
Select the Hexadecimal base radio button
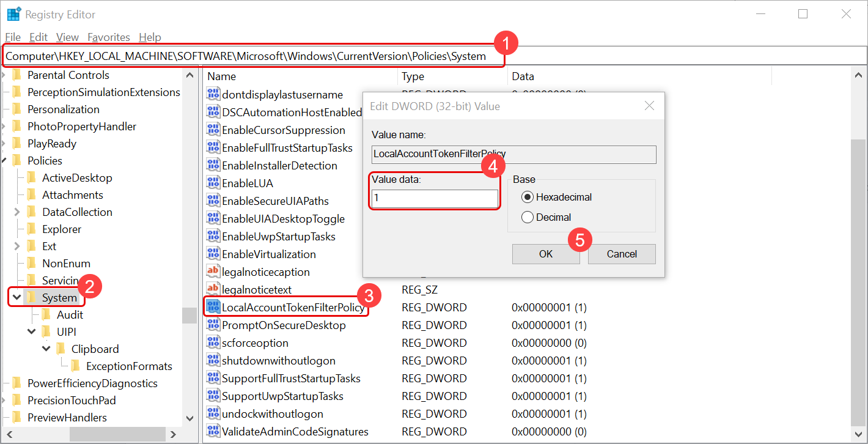pyautogui.click(x=528, y=197)
